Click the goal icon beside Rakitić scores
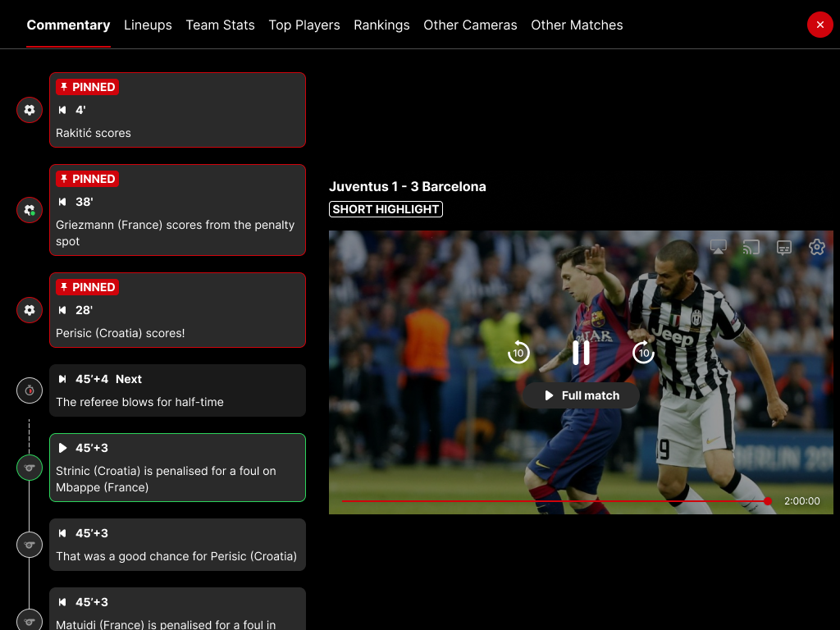The width and height of the screenshot is (840, 630). 30,110
